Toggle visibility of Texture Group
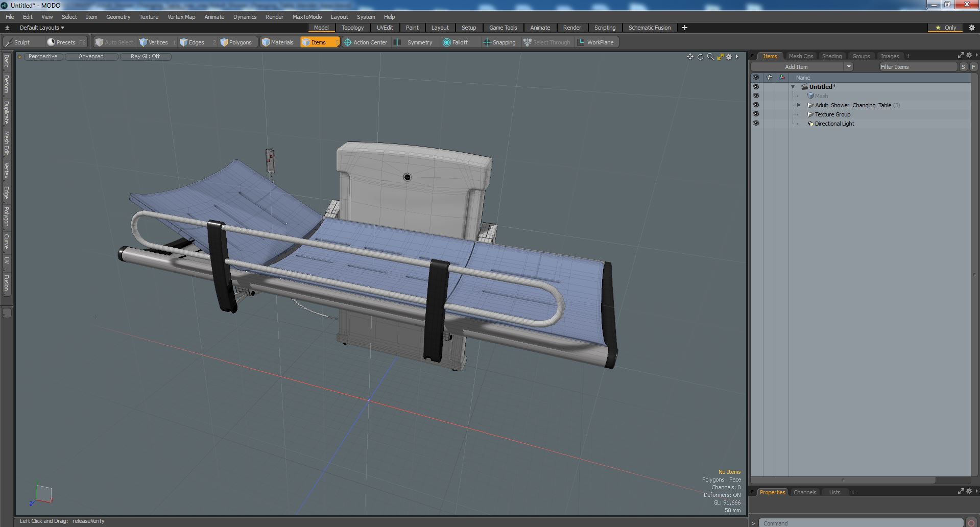980x527 pixels. pyautogui.click(x=756, y=114)
